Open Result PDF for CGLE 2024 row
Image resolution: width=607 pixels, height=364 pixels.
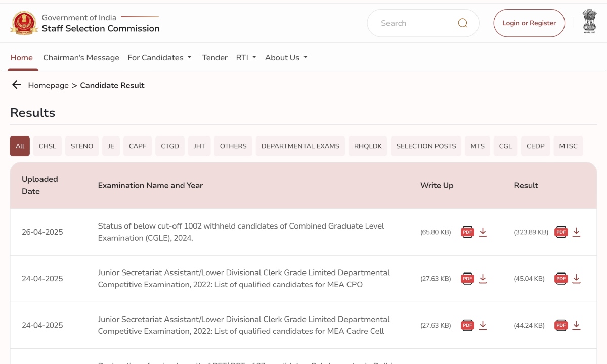coord(561,232)
